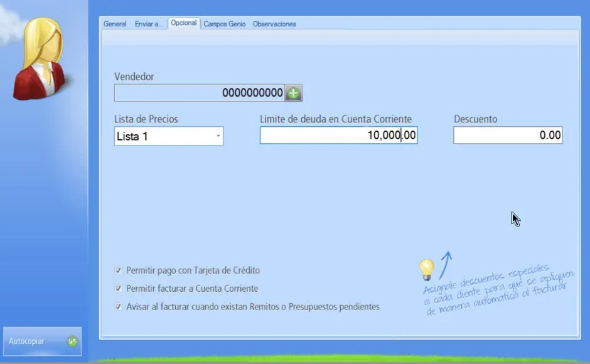590x364 pixels.
Task: Click the light bulb tip icon
Action: (427, 270)
